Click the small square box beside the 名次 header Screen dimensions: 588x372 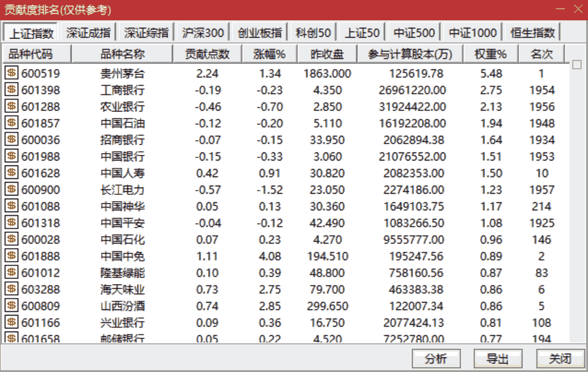tap(577, 65)
